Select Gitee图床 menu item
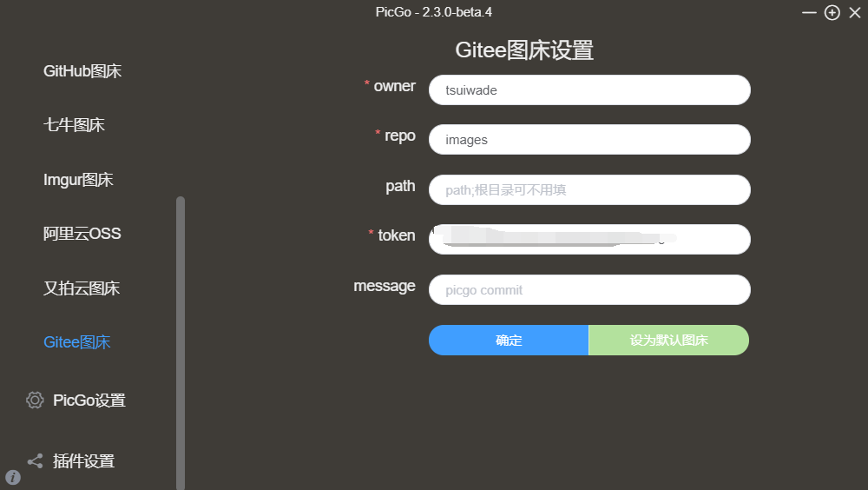 tap(77, 342)
